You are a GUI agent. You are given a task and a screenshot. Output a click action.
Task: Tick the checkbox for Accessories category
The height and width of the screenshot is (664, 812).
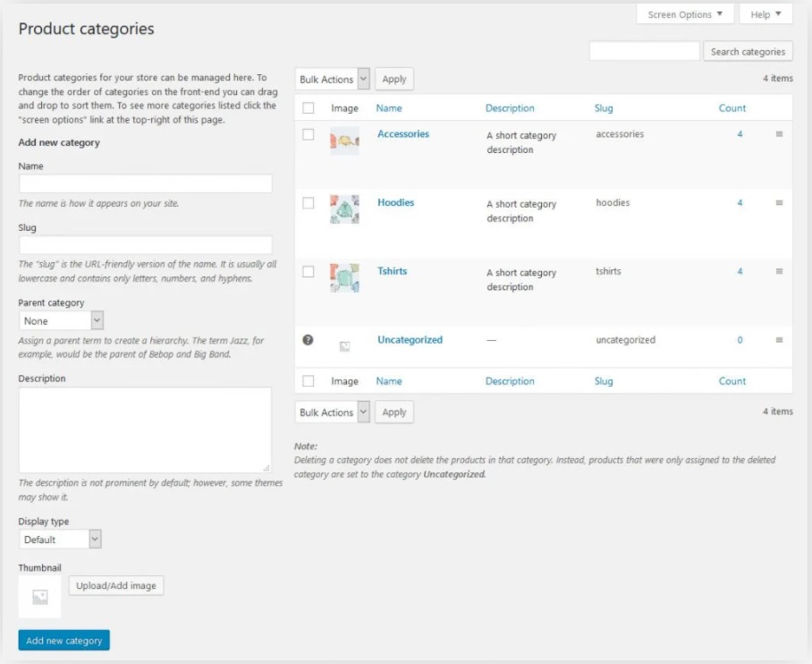coord(309,134)
